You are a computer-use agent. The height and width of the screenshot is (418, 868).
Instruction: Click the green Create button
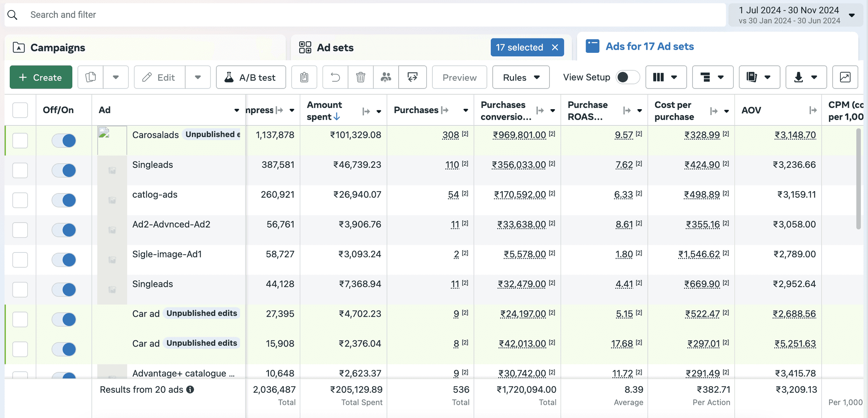(41, 77)
